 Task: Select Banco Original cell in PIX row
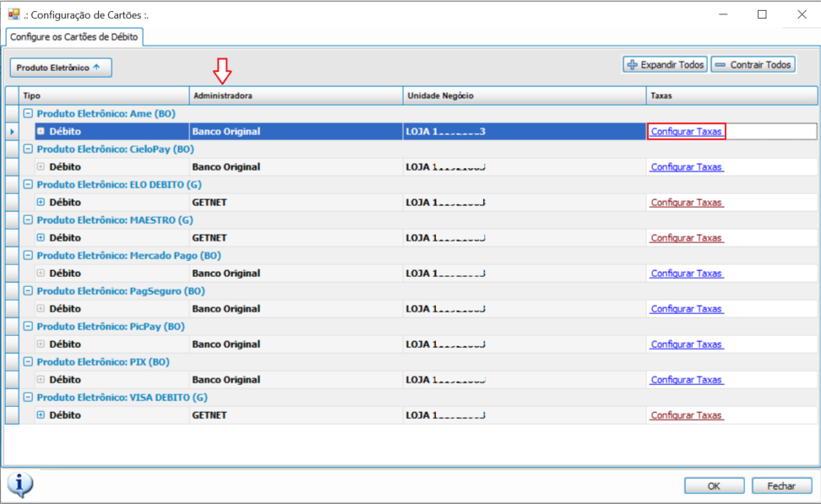tap(296, 379)
